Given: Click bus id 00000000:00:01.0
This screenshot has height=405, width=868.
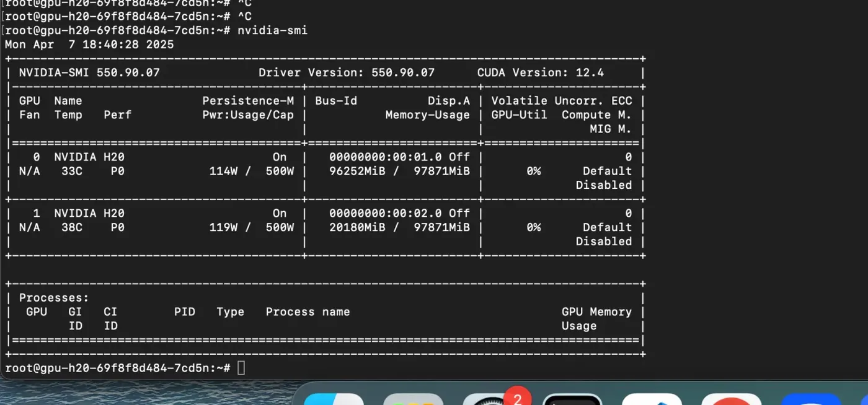Looking at the screenshot, I should click(386, 157).
